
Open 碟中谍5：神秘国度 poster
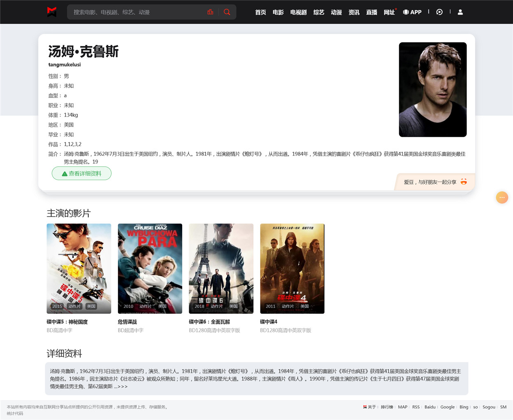pyautogui.click(x=79, y=268)
